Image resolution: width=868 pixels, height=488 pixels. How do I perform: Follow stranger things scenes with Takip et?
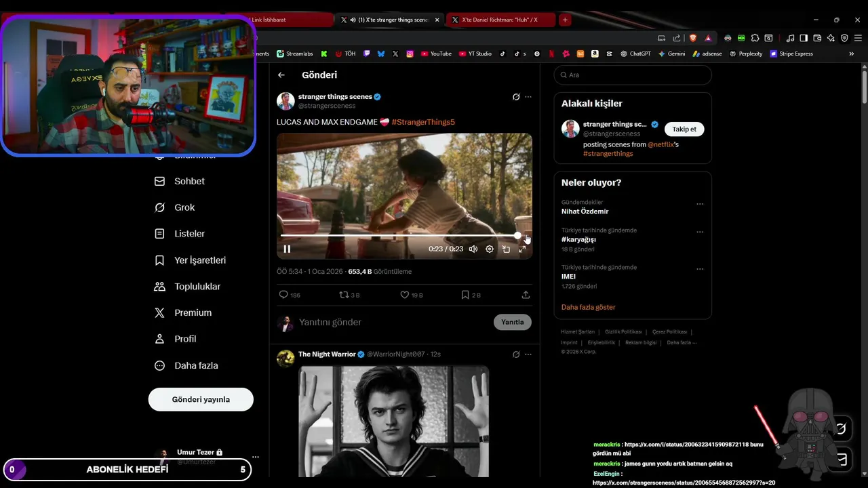point(684,129)
